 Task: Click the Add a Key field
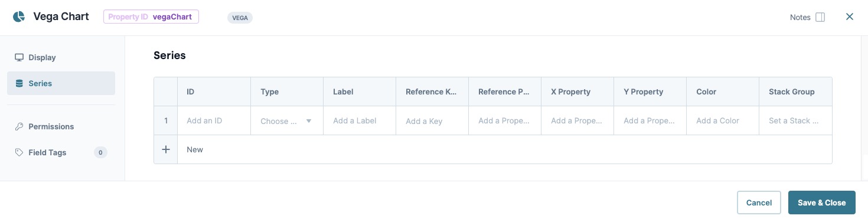(x=432, y=121)
